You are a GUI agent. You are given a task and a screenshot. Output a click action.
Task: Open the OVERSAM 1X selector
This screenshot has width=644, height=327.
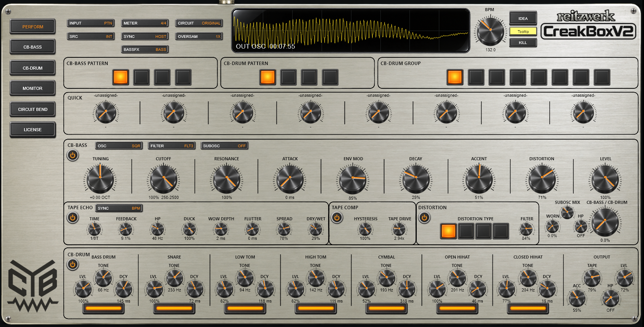click(x=199, y=36)
